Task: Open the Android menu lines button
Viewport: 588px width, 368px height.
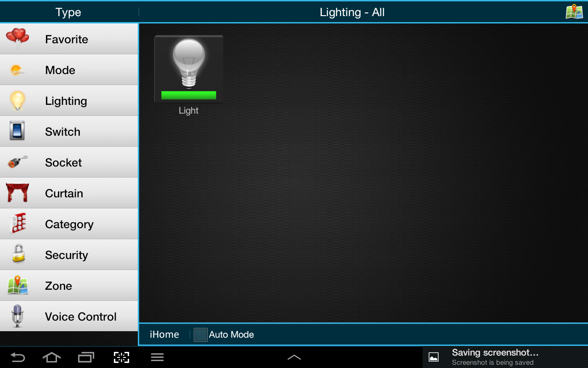Action: (158, 357)
